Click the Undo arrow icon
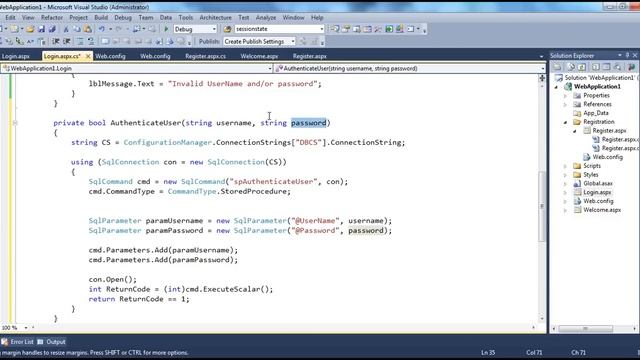This screenshot has height=360, width=640. point(102,29)
